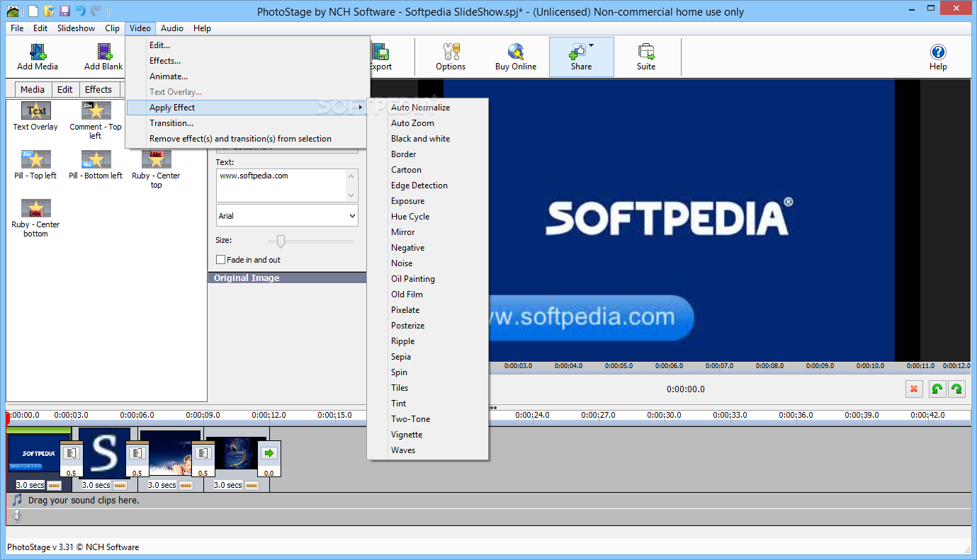Click the PhotoStage application icon in title bar

coord(13,11)
